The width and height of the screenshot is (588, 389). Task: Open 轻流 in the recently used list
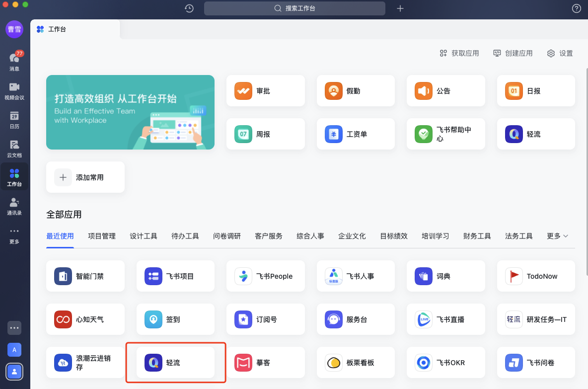[175, 362]
